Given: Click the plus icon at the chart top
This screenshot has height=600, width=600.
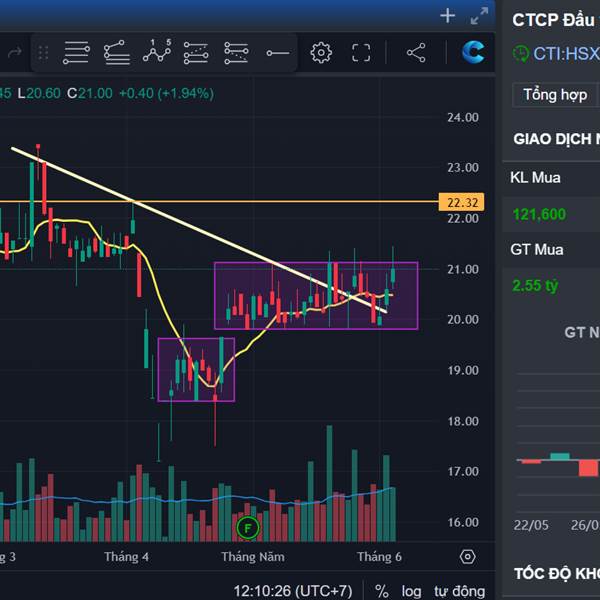Looking at the screenshot, I should click(x=447, y=16).
